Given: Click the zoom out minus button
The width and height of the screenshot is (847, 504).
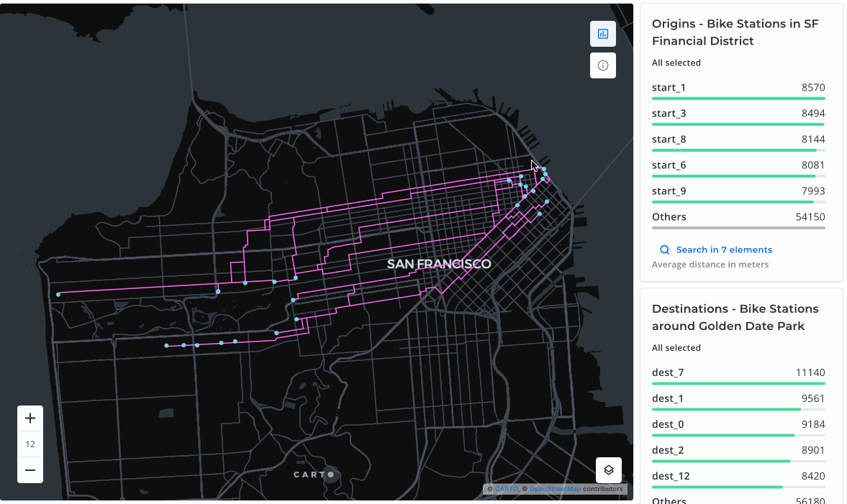Looking at the screenshot, I should 30,470.
